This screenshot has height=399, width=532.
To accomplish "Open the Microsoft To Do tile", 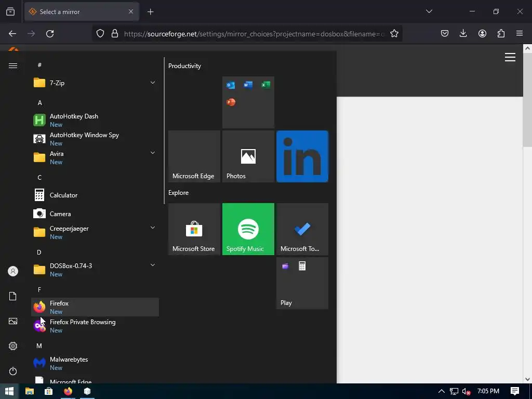I will pyautogui.click(x=302, y=229).
